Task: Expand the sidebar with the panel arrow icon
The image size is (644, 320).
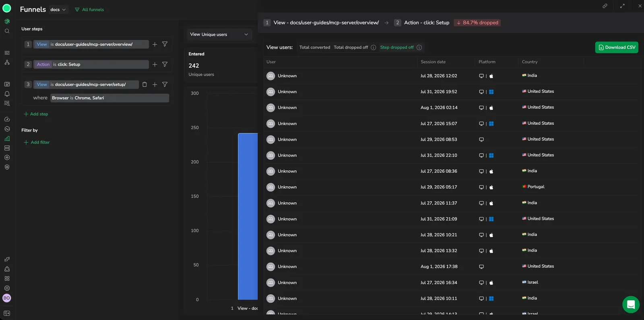Action: point(7,313)
